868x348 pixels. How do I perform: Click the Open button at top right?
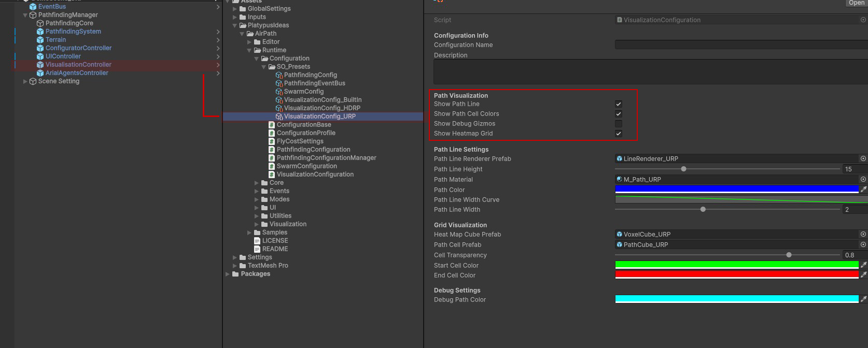(x=856, y=3)
